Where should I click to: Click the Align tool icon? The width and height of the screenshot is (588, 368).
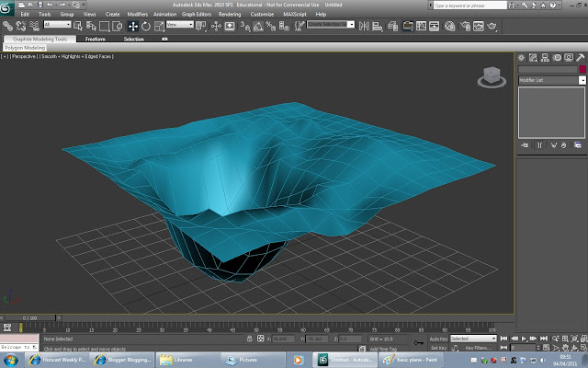(x=378, y=26)
